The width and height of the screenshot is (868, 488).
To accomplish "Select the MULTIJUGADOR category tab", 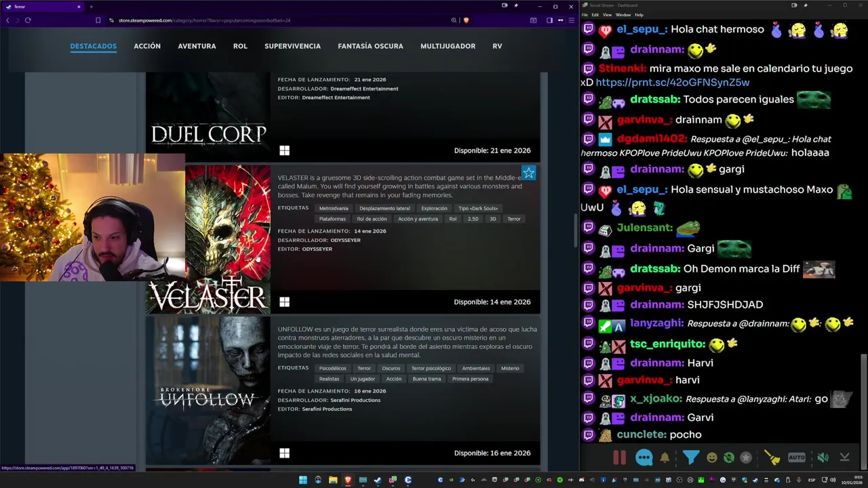I will point(448,46).
